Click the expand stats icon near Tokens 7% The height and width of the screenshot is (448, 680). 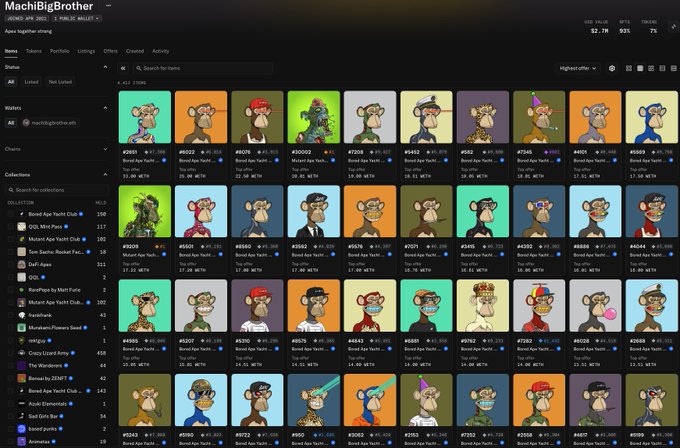674,27
